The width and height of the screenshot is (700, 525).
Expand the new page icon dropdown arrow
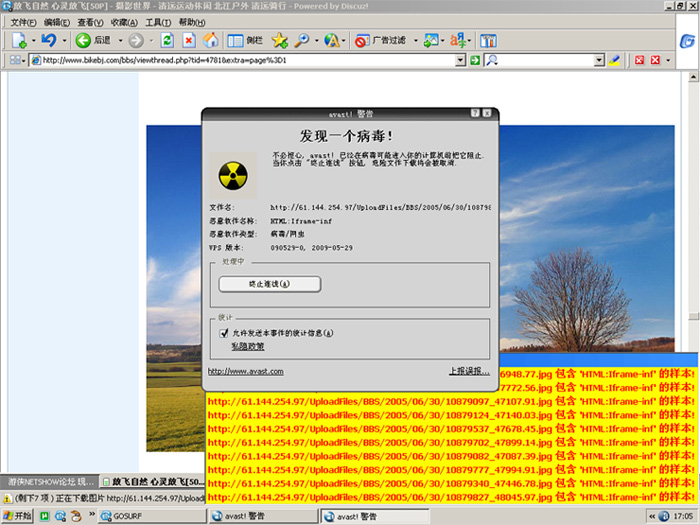[x=31, y=41]
